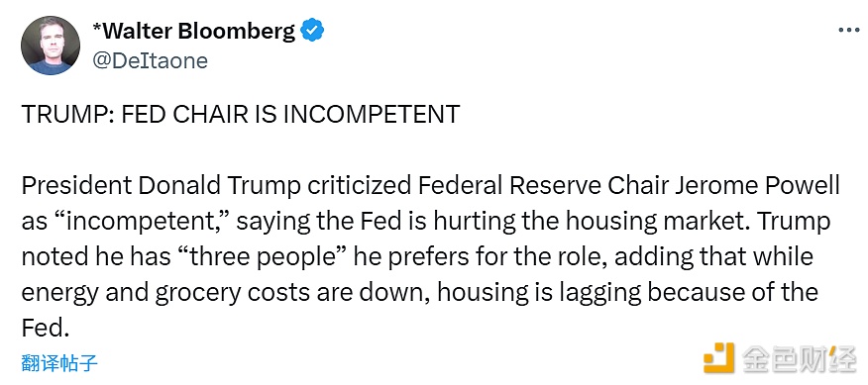Screen dimensions: 868x385
Task: Click the words President Donald Trump
Action: tap(162, 186)
